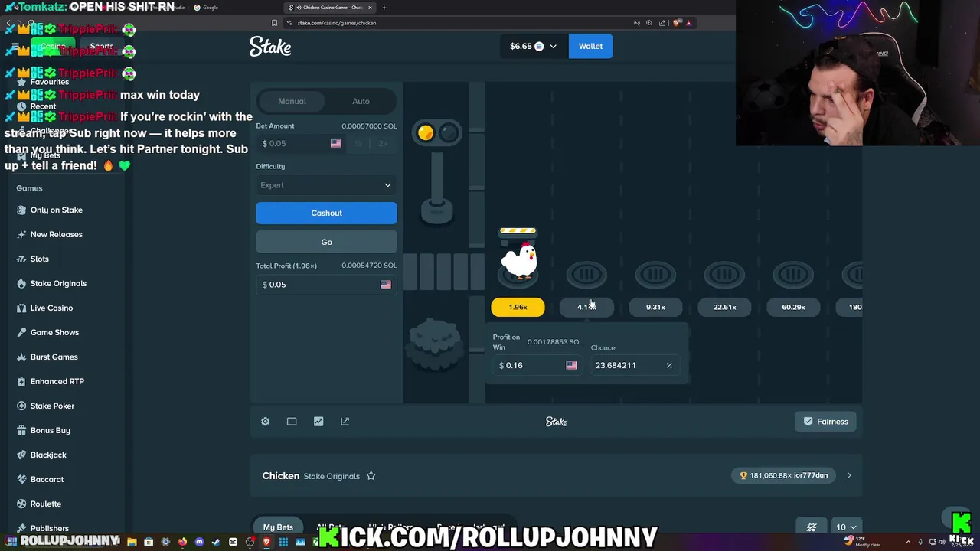980x551 pixels.
Task: Open Only on Stake in sidebar
Action: pos(56,210)
